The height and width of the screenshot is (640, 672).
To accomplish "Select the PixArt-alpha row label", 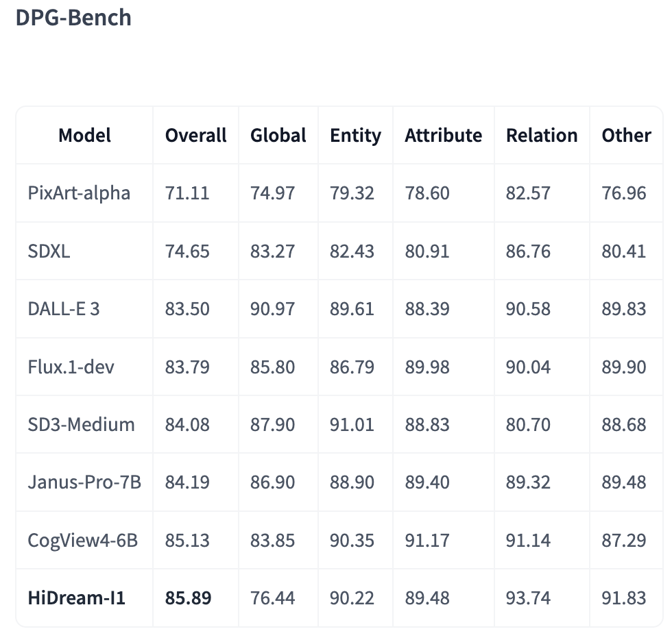I will (x=79, y=193).
